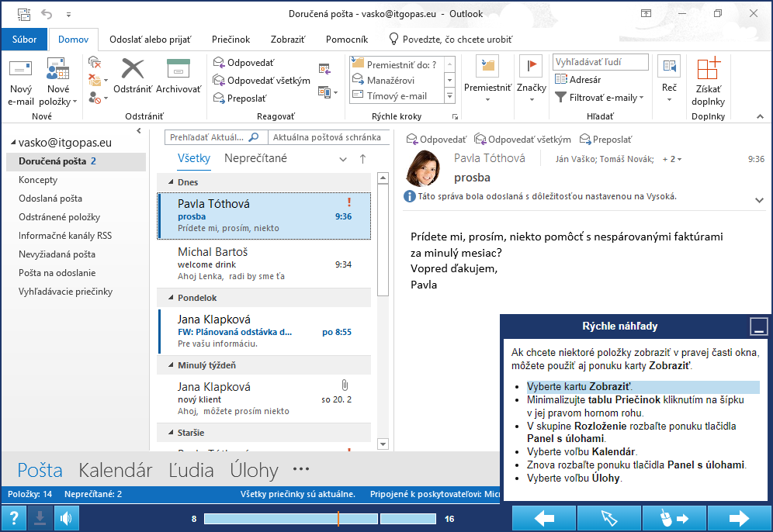The image size is (773, 532).
Task: Select the Koncepty folder
Action: [x=38, y=180]
